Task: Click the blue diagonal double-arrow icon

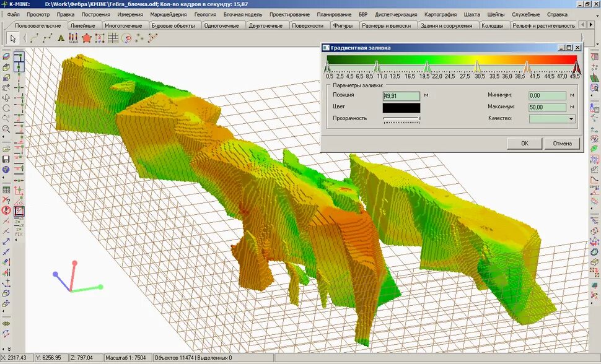Action: tap(6, 241)
